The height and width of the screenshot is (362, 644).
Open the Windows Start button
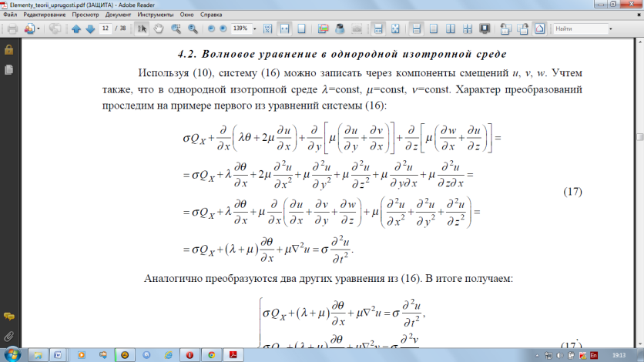(12, 354)
